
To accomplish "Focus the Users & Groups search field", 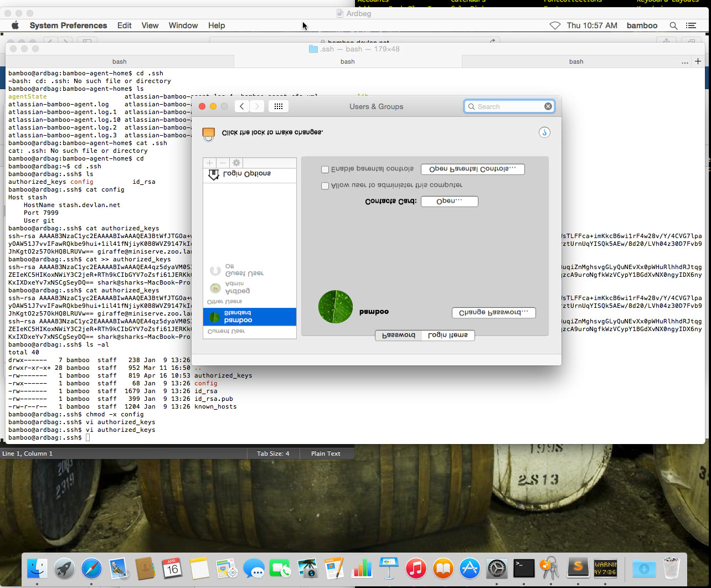I will (x=508, y=106).
